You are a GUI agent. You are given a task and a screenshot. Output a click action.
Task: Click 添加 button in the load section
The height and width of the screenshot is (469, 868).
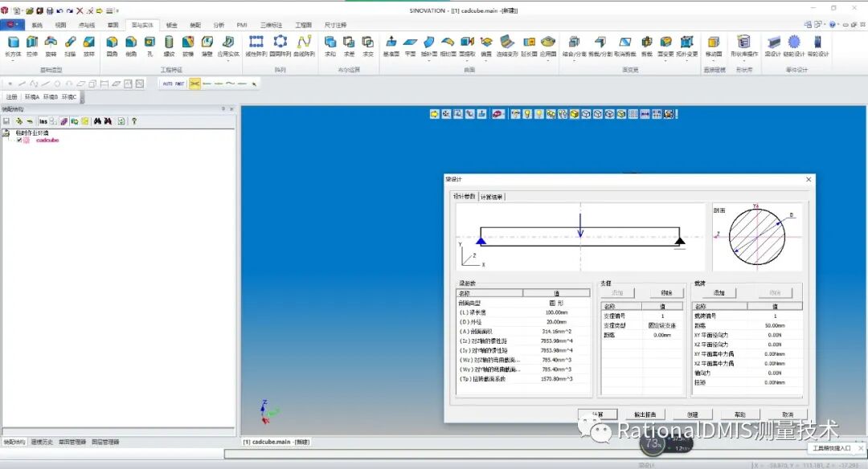pos(719,292)
